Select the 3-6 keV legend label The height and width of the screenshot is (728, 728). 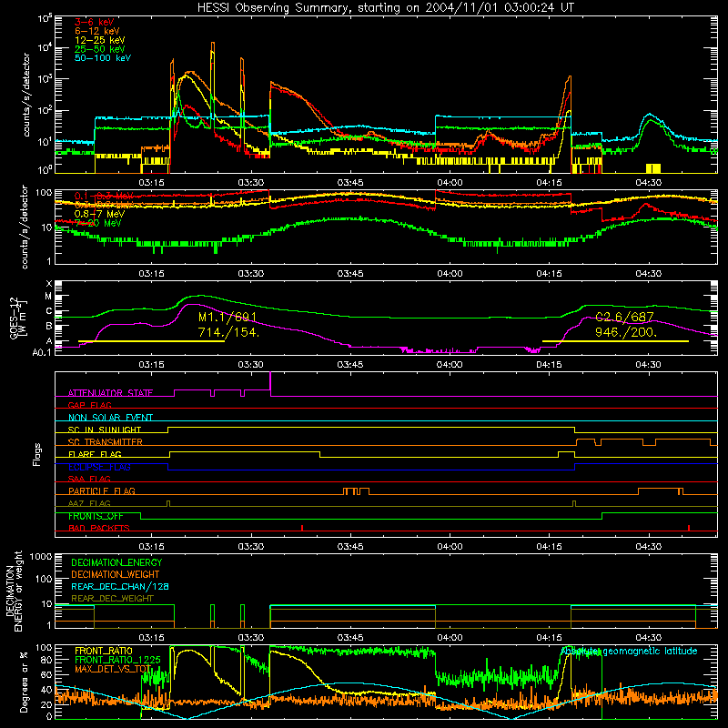click(x=94, y=22)
